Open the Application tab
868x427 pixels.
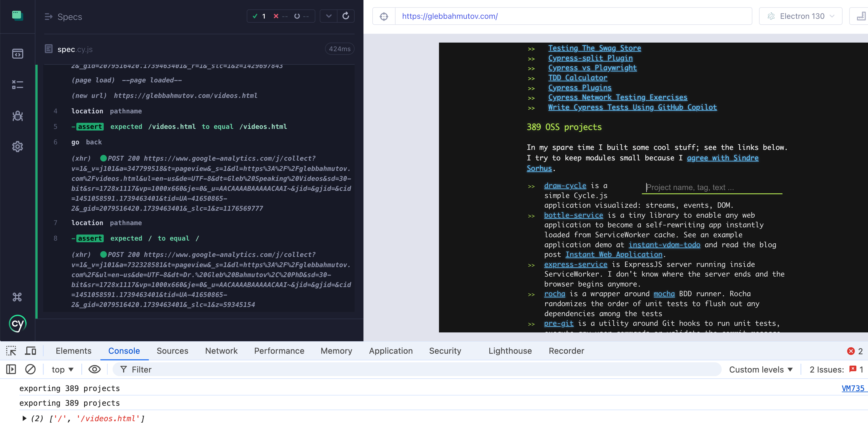391,351
